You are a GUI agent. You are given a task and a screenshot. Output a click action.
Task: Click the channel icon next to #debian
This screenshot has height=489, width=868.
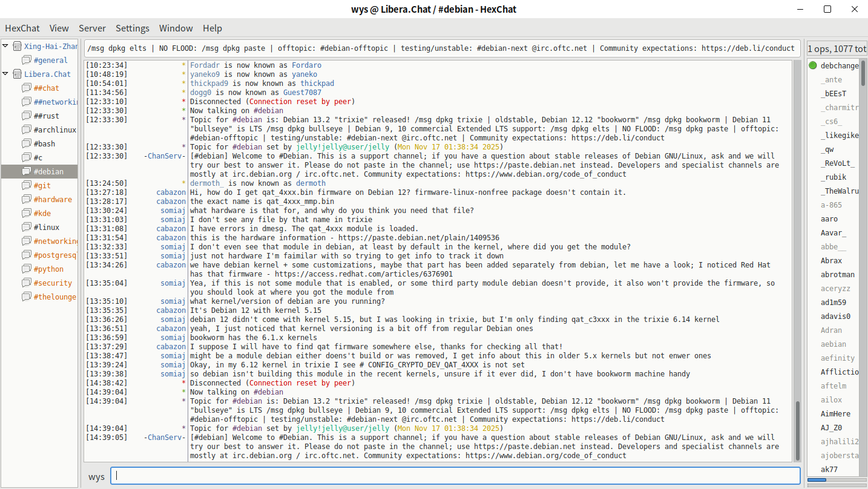click(x=27, y=172)
